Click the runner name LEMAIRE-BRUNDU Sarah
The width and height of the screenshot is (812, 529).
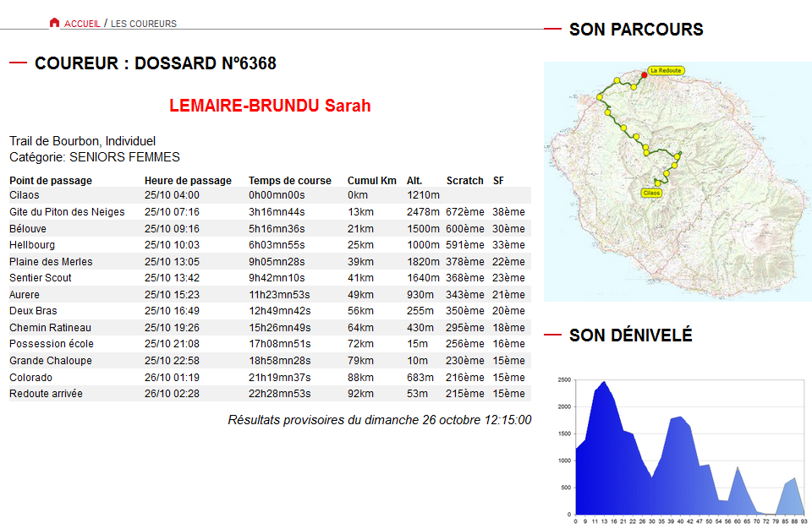[270, 106]
